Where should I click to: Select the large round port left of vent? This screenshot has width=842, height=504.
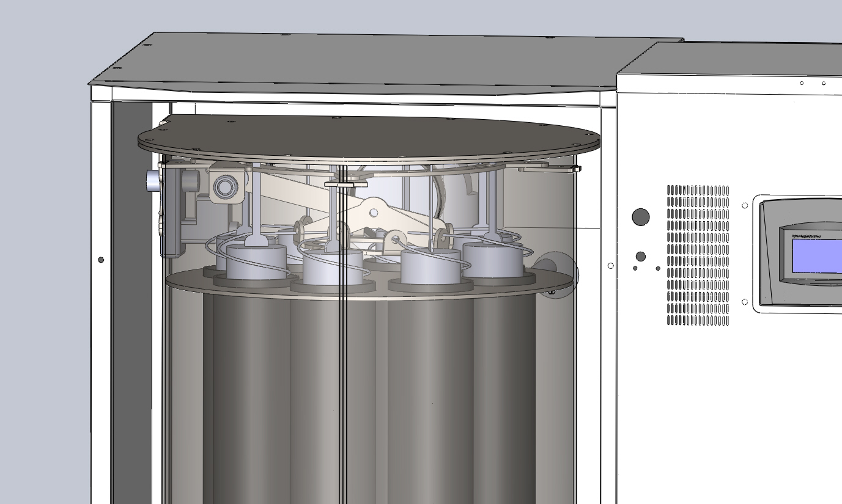[x=640, y=217]
